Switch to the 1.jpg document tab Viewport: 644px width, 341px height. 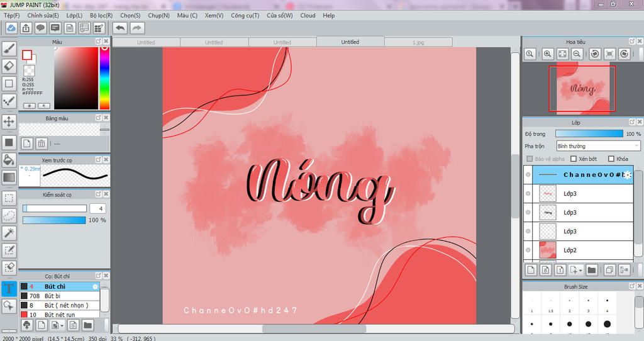(x=418, y=42)
